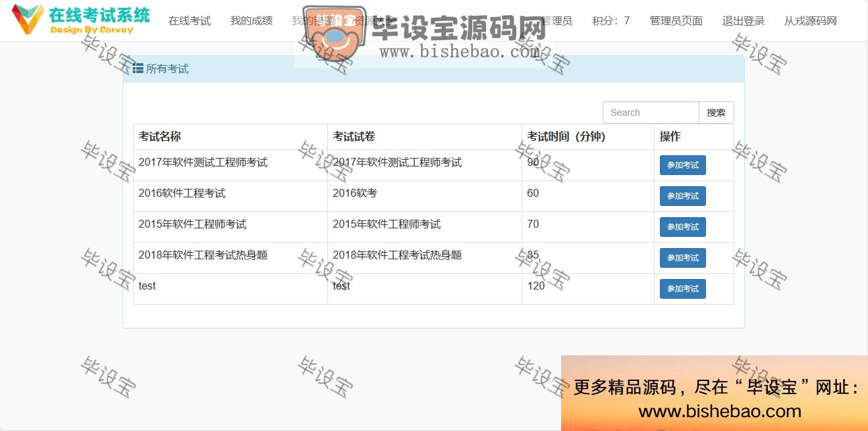Click the paper name 2016软考
The height and width of the screenshot is (431, 868).
(355, 193)
